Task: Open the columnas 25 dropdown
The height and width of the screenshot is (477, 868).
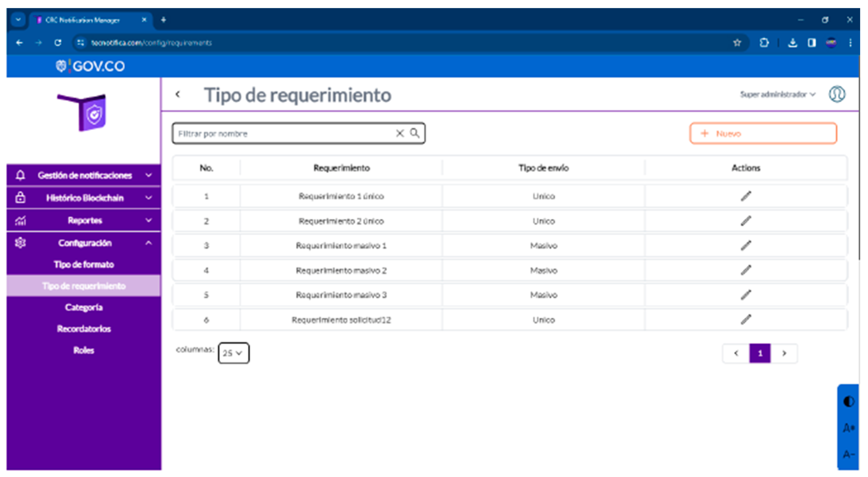Action: [233, 353]
